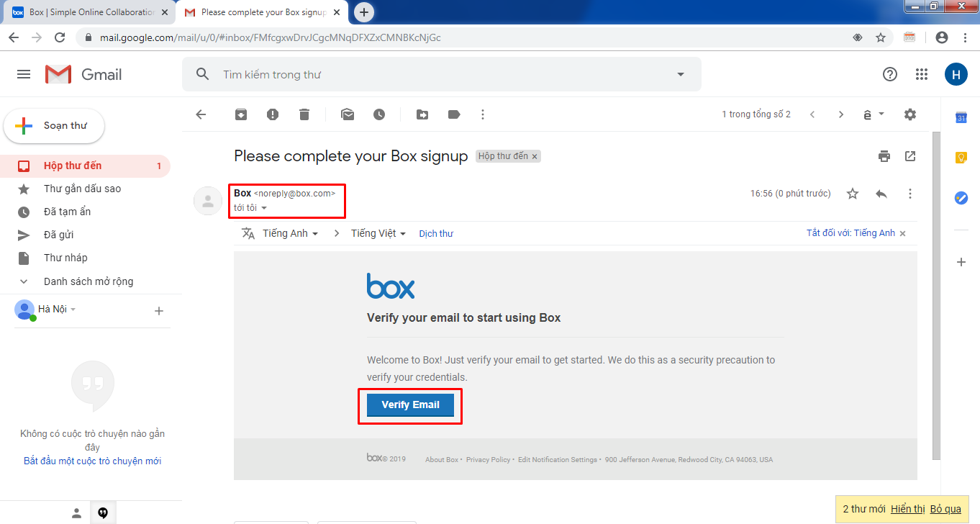Reload the page
The width and height of the screenshot is (980, 524).
coord(60,37)
